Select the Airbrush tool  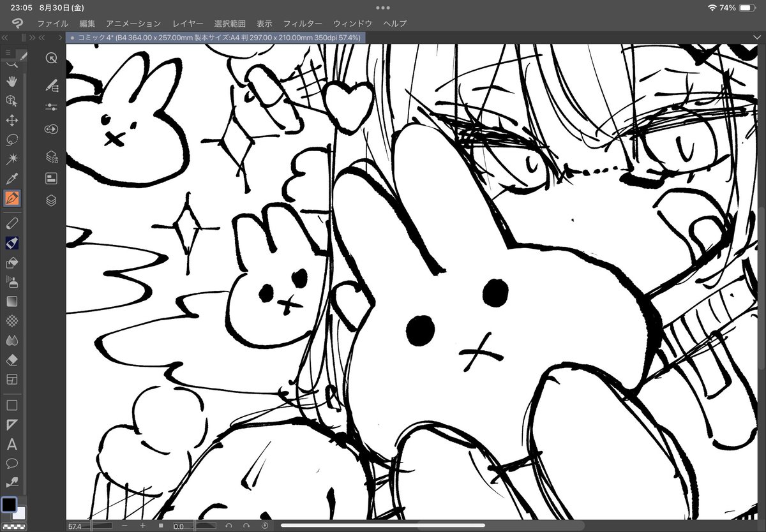11,281
